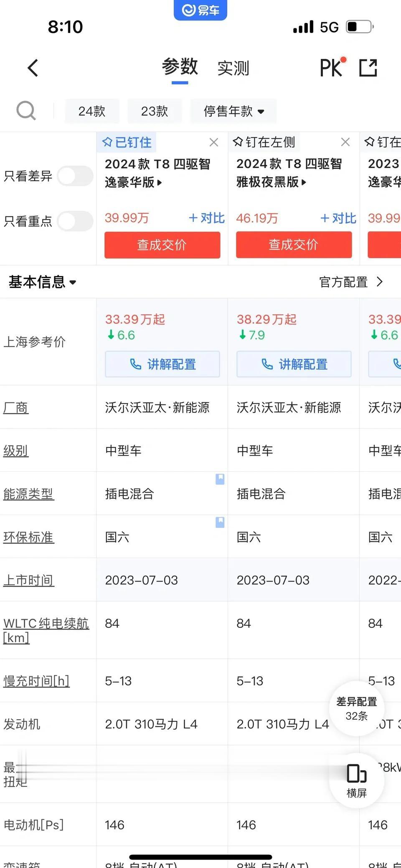The width and height of the screenshot is (401, 868).
Task: Tap the 33.39万起 price text
Action: [x=135, y=320]
